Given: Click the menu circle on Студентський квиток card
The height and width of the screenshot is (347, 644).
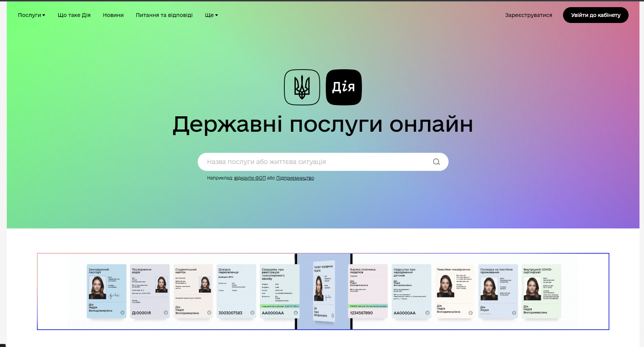Looking at the screenshot, I should 209,313.
